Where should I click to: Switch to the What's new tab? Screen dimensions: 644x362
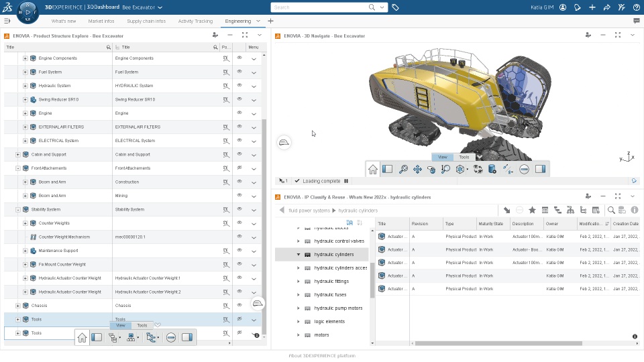point(64,21)
